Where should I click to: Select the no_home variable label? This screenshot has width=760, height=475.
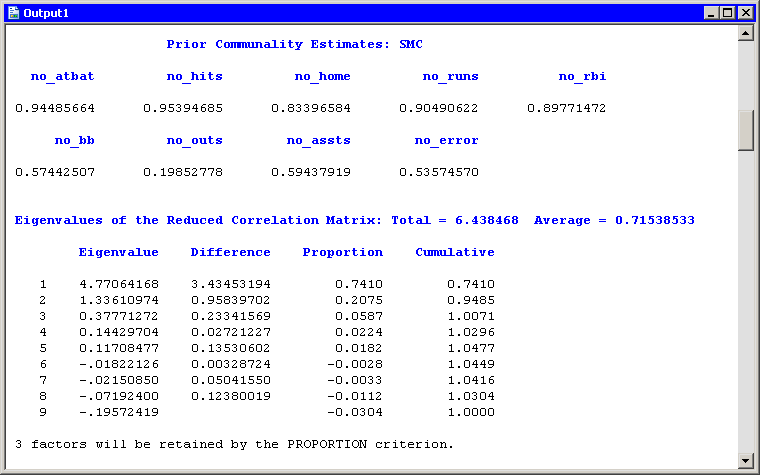tap(323, 77)
